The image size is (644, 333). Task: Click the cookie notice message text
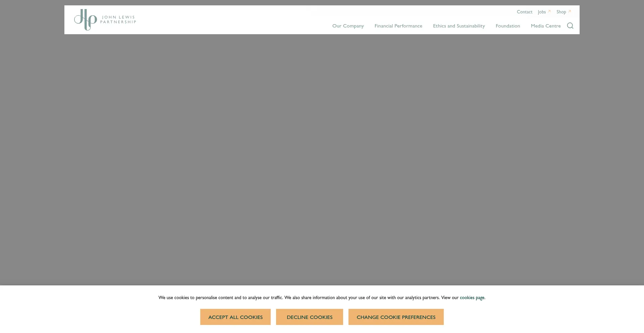tap(302, 297)
